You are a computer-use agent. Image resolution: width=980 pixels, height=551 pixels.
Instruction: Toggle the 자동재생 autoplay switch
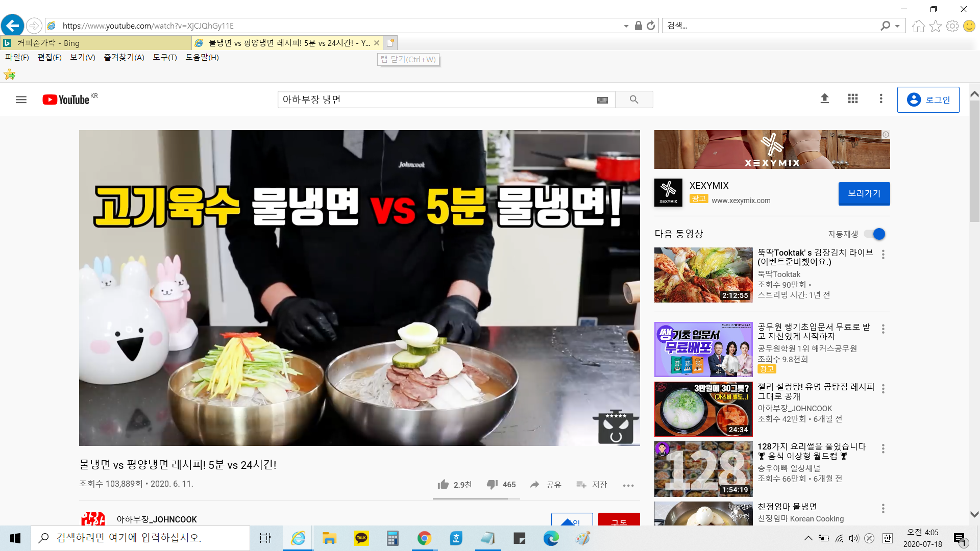tap(875, 234)
